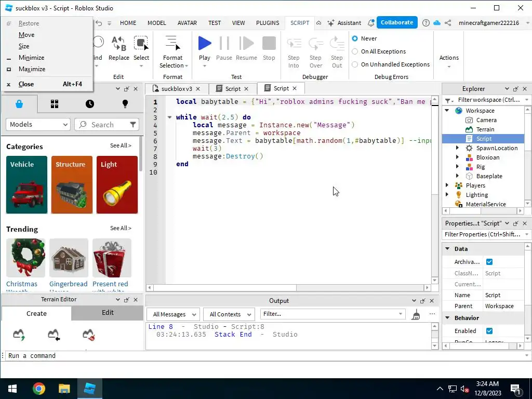Collapse the Behavior properties section
Image resolution: width=532 pixels, height=399 pixels.
[x=447, y=318]
